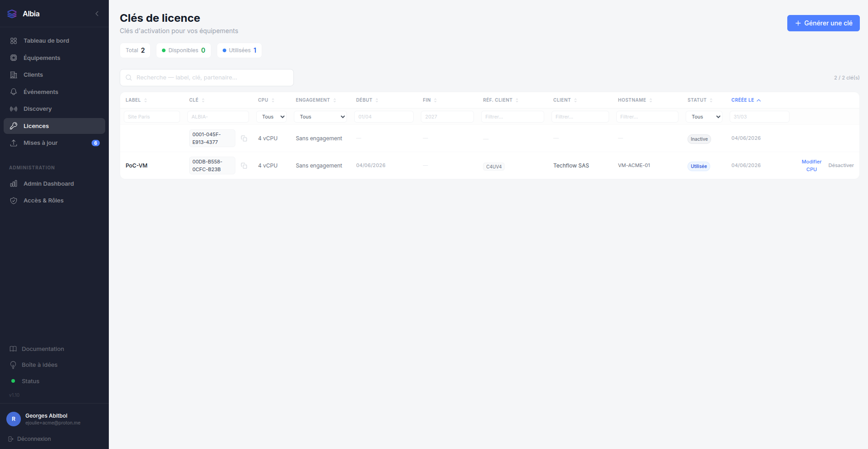The image size is (868, 449).
Task: Filter by the Disponibles chip
Action: [184, 50]
